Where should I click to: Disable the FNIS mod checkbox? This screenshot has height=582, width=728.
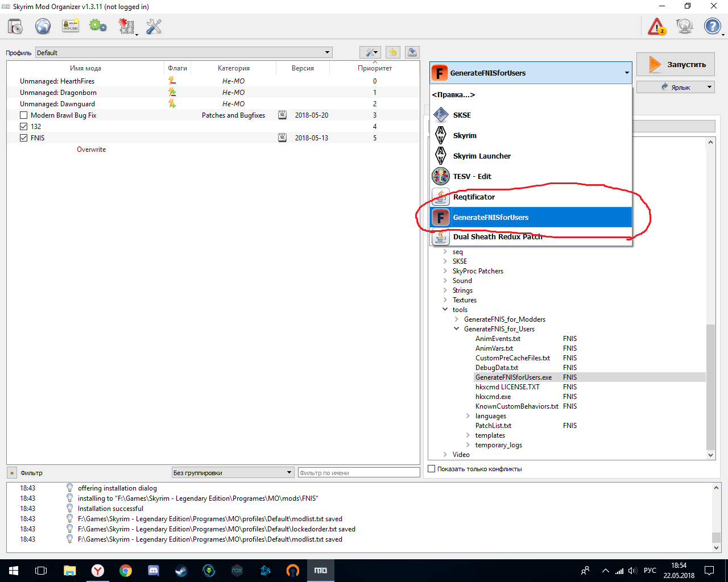coord(23,138)
